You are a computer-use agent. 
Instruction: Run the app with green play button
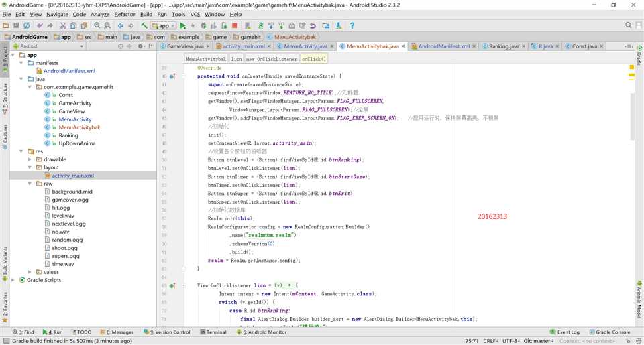pyautogui.click(x=182, y=25)
